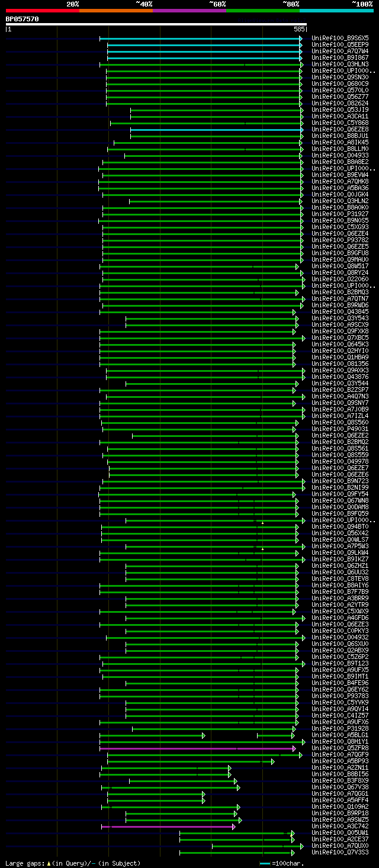This screenshot has height=868, width=379.
Task: Click the magenta alignment bar for Q5ZFR8
Action: pyautogui.click(x=197, y=748)
